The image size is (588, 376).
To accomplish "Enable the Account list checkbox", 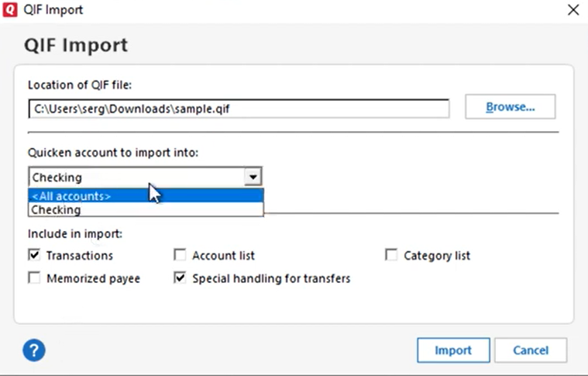I will (x=180, y=255).
